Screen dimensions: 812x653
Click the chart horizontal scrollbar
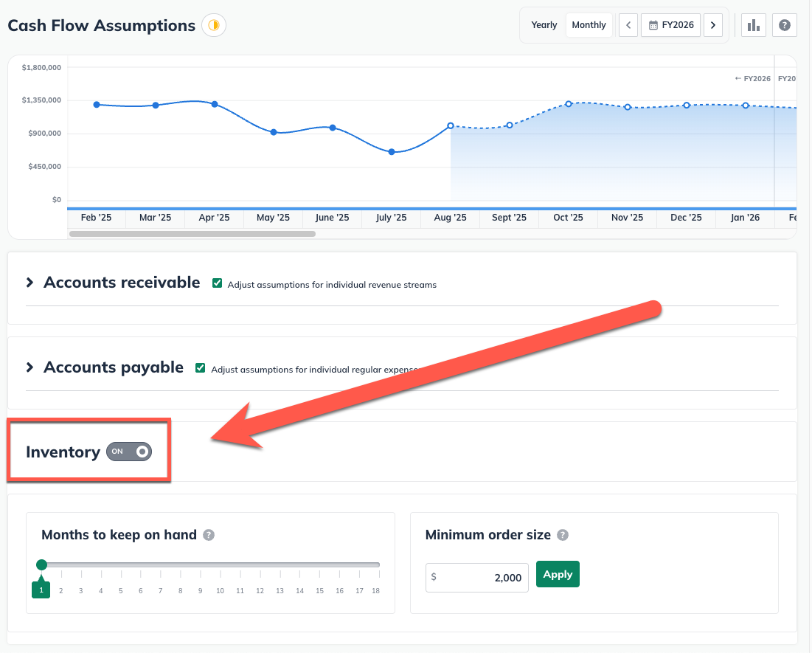pyautogui.click(x=192, y=234)
